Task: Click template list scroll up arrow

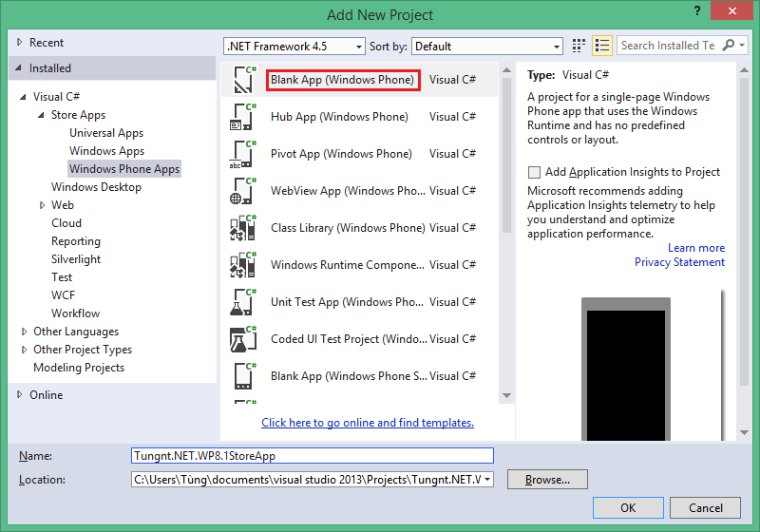Action: [x=506, y=70]
